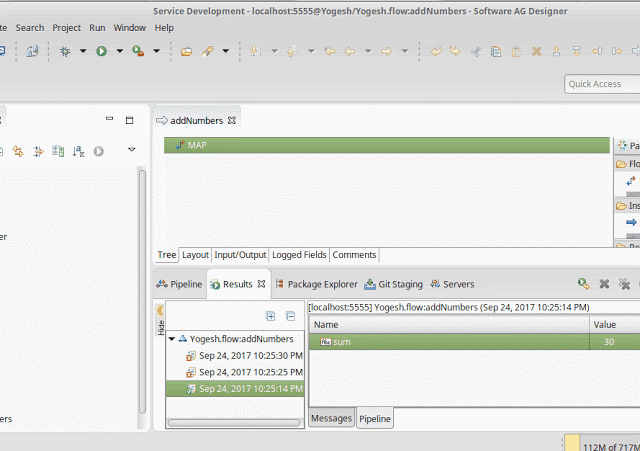
Task: Click the Copy icon in toolbar
Action: click(x=496, y=51)
